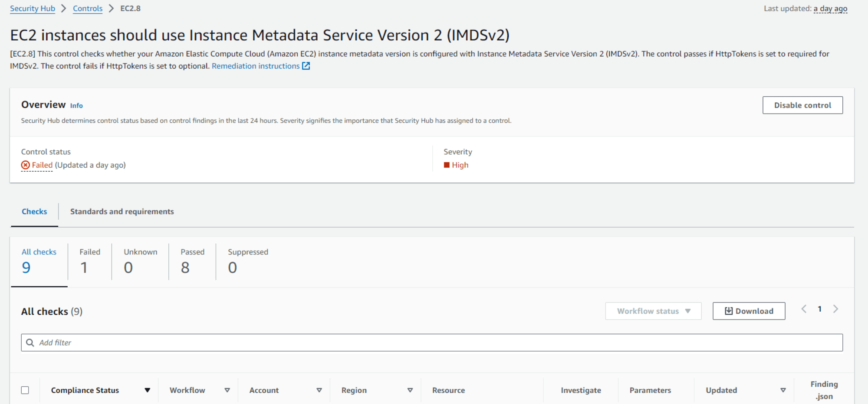Click page number 1 in pagination

pos(819,309)
